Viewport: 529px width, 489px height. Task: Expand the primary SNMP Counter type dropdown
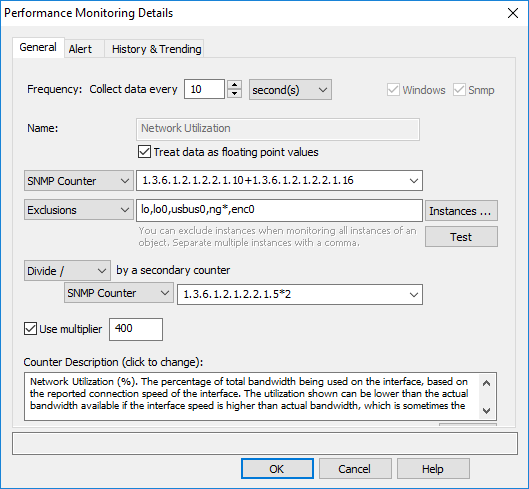point(79,181)
